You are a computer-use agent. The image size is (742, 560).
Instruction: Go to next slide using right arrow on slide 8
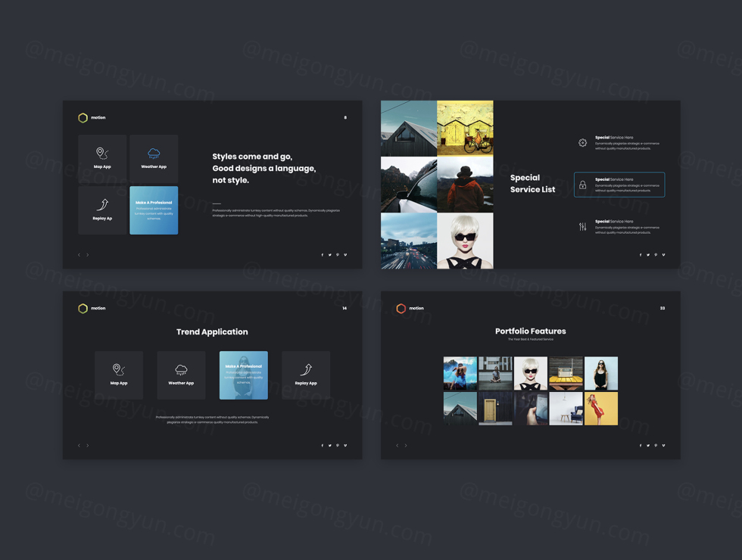pos(88,255)
